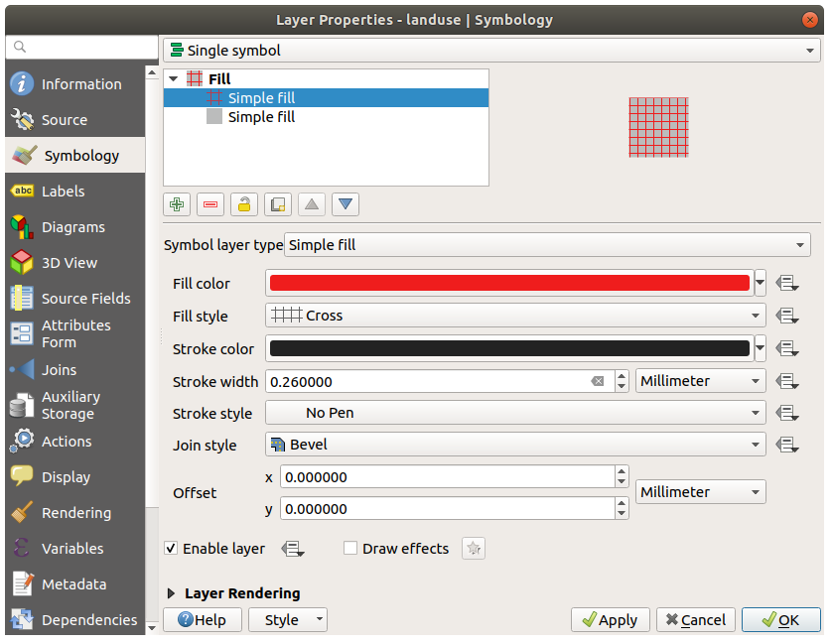Click the green add symbol layer button
Screen dimensions: 833x644
click(x=177, y=204)
